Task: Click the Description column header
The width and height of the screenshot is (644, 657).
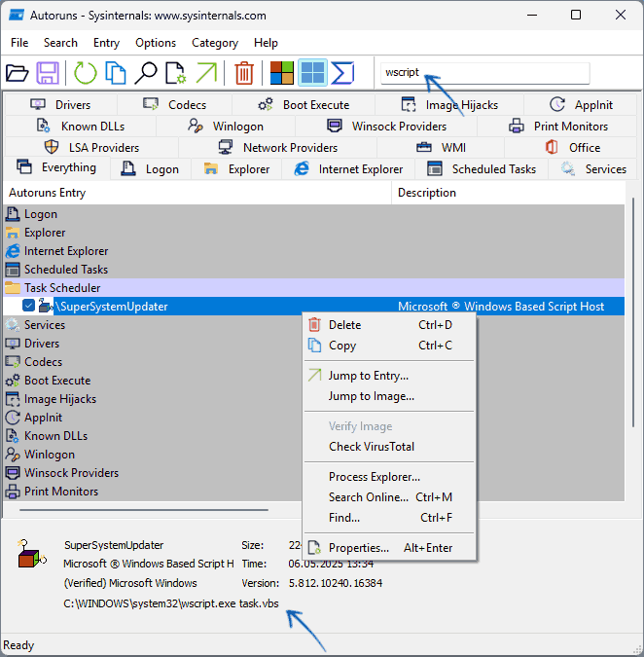Action: (427, 193)
